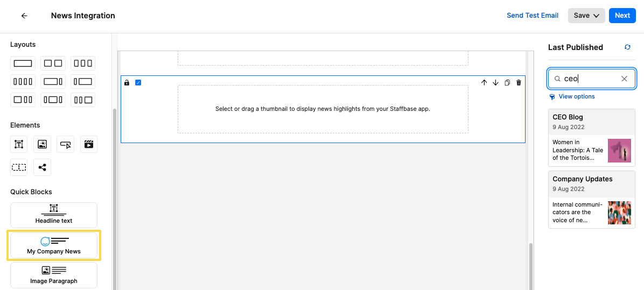Add a social share element

pos(42,167)
